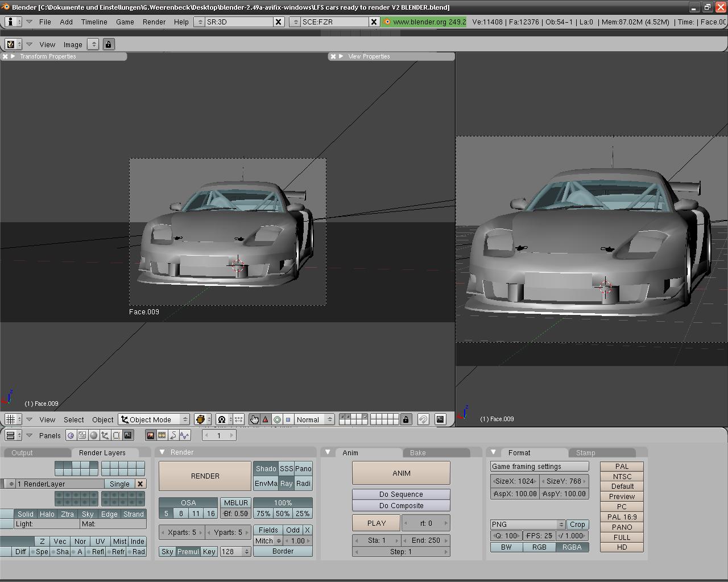Switch to the Bake tab
This screenshot has height=582, width=728.
417,452
